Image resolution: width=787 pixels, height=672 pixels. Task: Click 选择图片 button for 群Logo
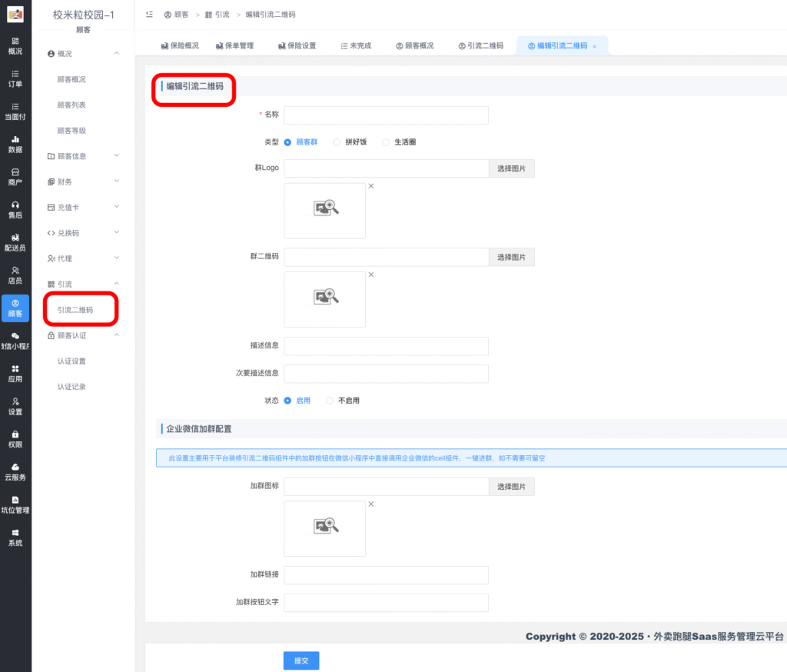pos(511,168)
